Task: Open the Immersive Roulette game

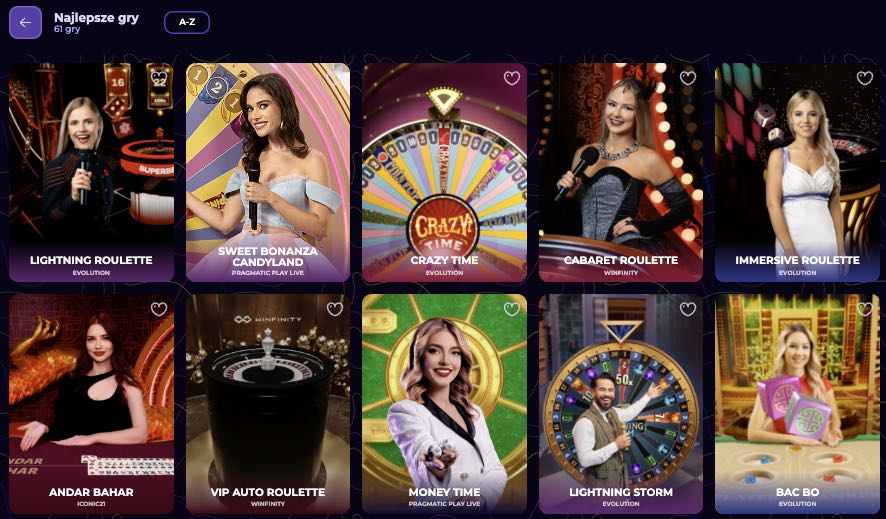Action: point(797,172)
